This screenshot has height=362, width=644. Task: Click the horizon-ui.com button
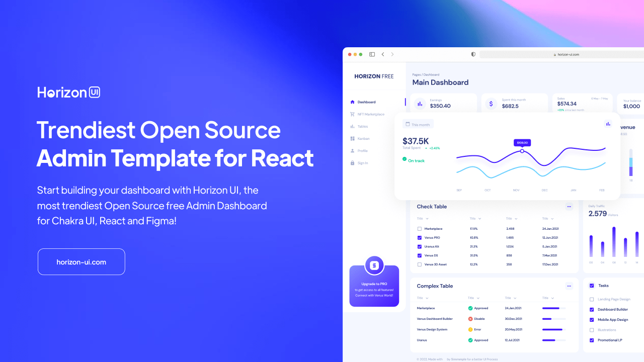[81, 261]
